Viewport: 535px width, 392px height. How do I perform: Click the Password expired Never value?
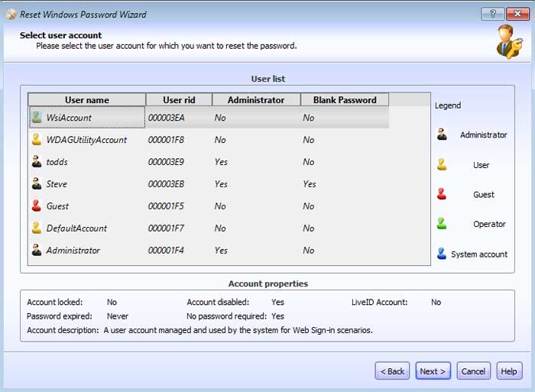pyautogui.click(x=118, y=316)
